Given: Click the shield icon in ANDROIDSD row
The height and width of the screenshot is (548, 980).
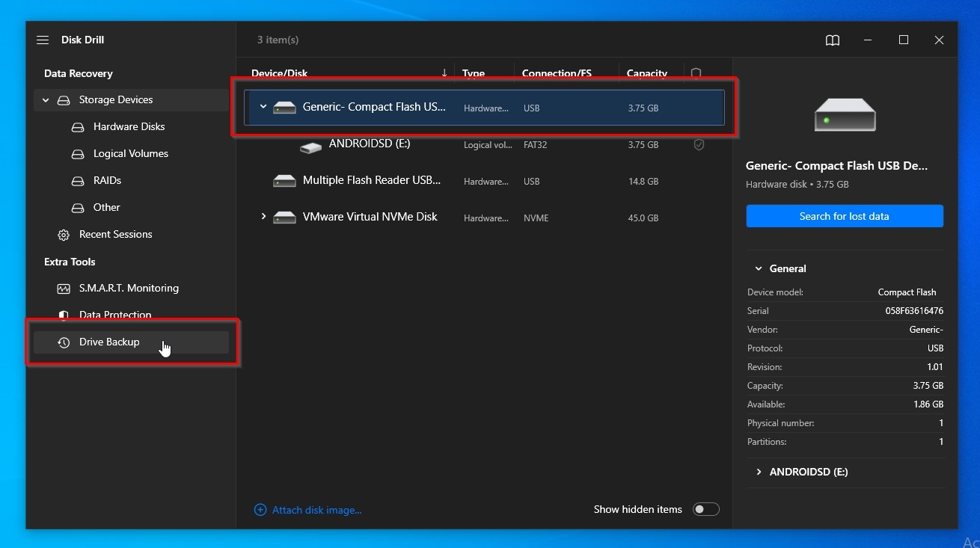Looking at the screenshot, I should tap(699, 145).
